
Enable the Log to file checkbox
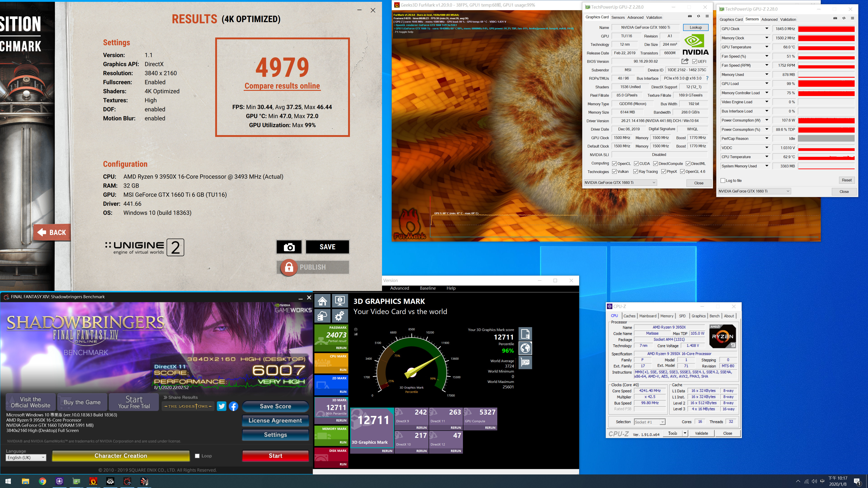(x=723, y=181)
